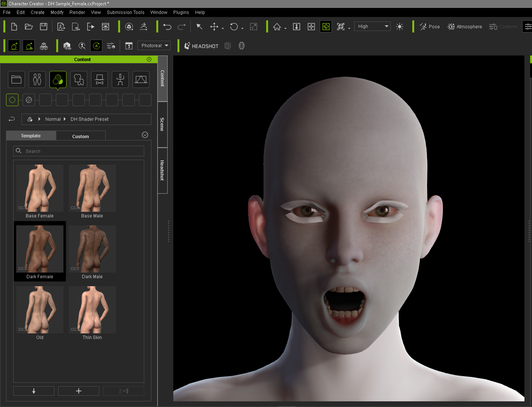Click the pan camera view icon

(x=311, y=26)
